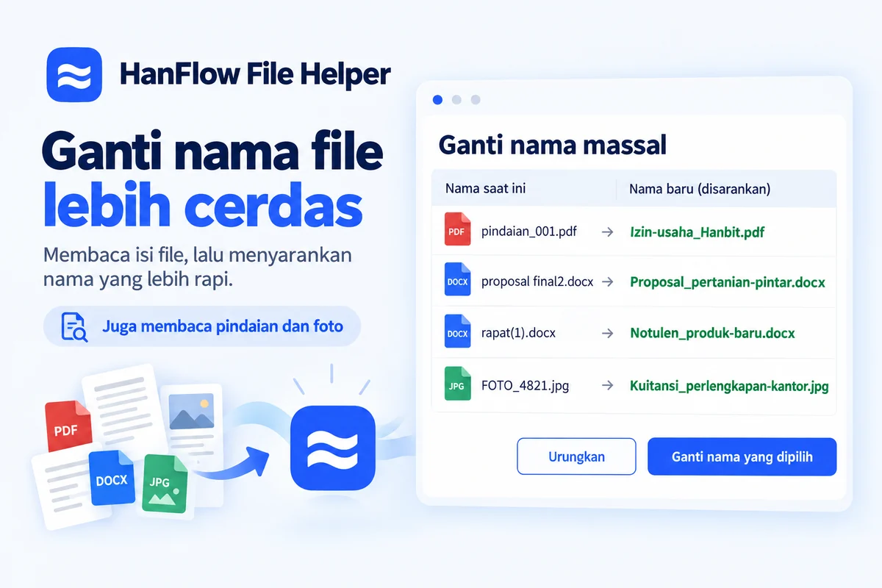Click the Ganti nama yang dipilih button

click(x=742, y=456)
